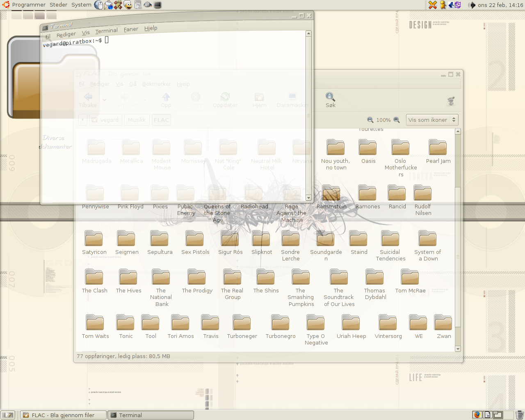Open the Oasis folder

pyautogui.click(x=368, y=152)
